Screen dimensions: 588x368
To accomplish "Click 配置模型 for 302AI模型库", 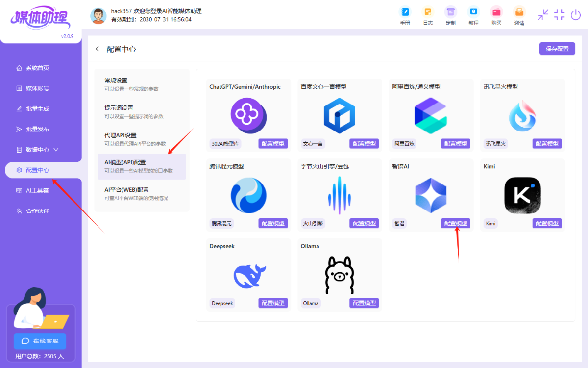I will pos(273,143).
